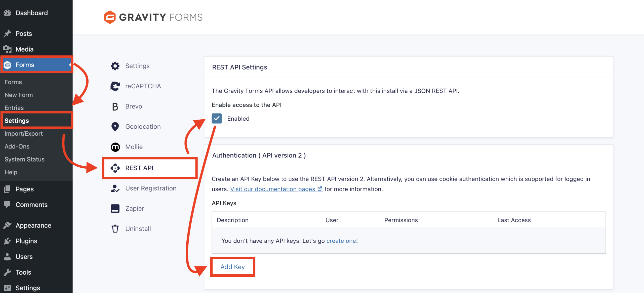Click the Mollie logo icon
This screenshot has width=644, height=293.
tap(115, 147)
